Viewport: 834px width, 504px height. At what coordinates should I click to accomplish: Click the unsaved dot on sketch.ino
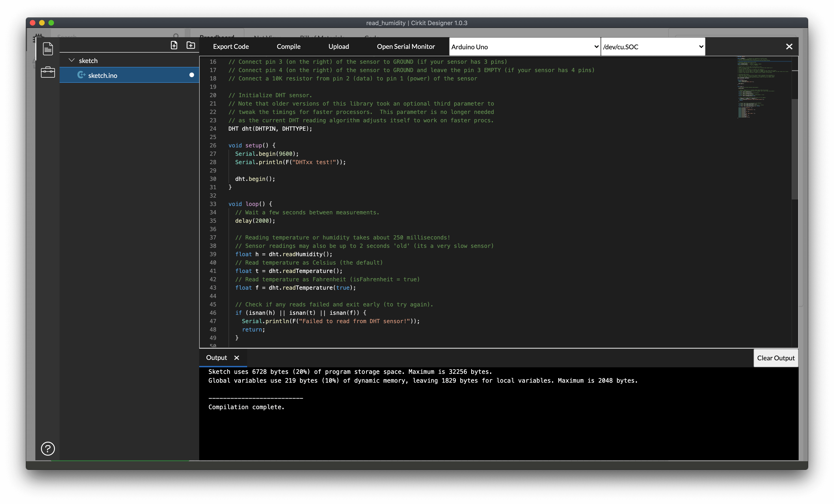(x=192, y=75)
